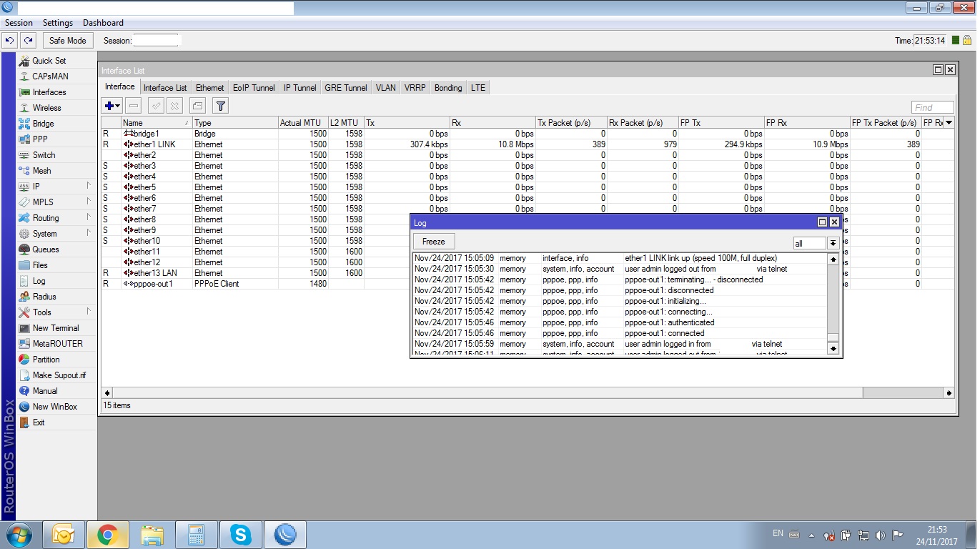Open a New WinBox window
This screenshot has width=980, height=549.
tap(54, 407)
